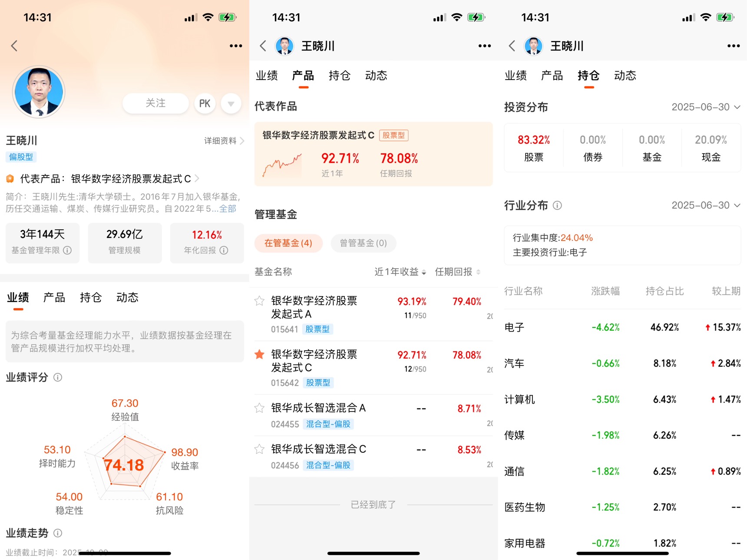Tap the 偏股型 tag under the name
Image resolution: width=747 pixels, height=560 pixels.
coord(21,157)
